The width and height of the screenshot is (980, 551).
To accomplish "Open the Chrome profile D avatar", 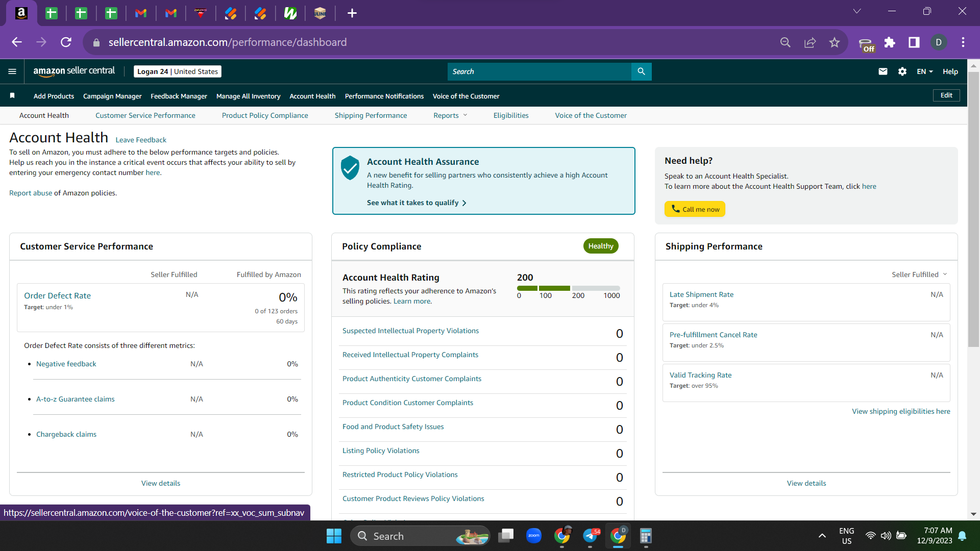I will [x=939, y=42].
